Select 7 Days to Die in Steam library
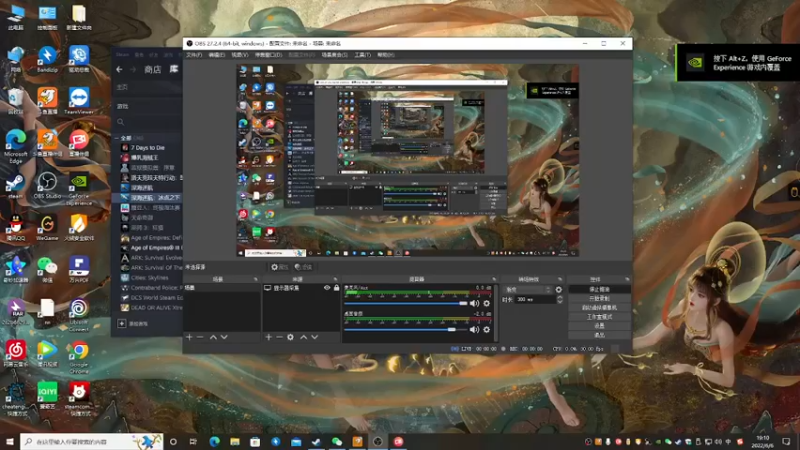800x450 pixels. [147, 148]
